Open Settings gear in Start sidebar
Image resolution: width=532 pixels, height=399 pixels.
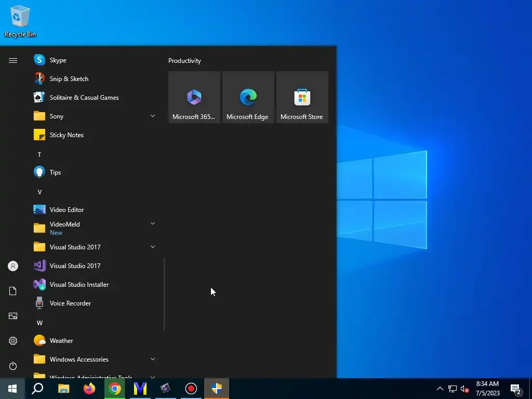[13, 341]
